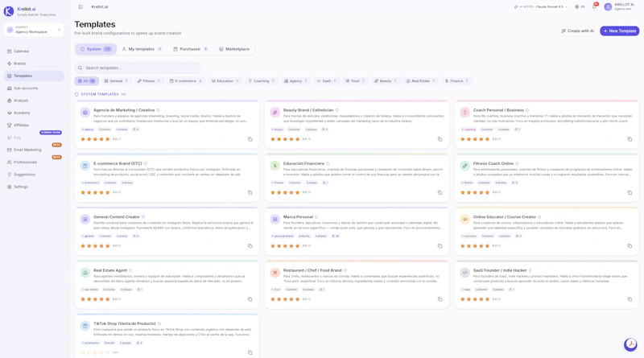Copy the Educación Financiera template

pyautogui.click(x=440, y=192)
